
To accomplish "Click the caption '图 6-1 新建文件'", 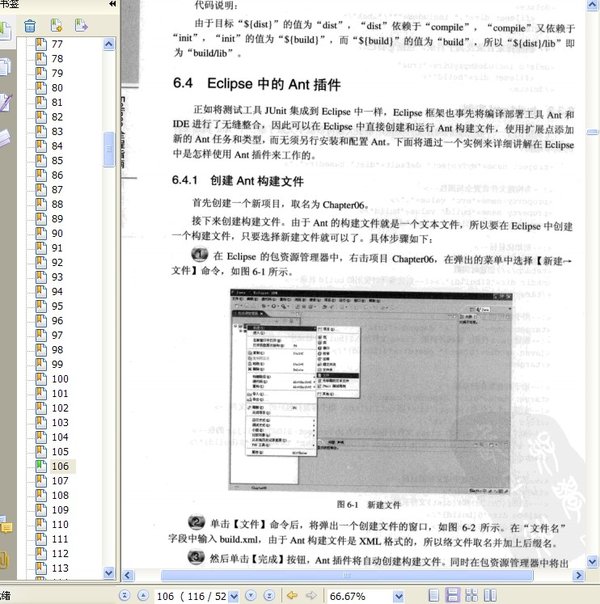I will (x=369, y=505).
